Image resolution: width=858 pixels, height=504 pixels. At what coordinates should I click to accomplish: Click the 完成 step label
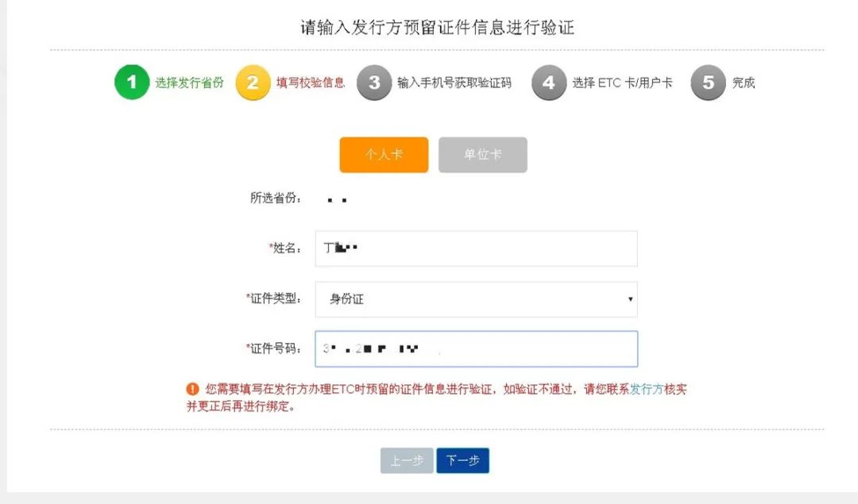pyautogui.click(x=744, y=83)
